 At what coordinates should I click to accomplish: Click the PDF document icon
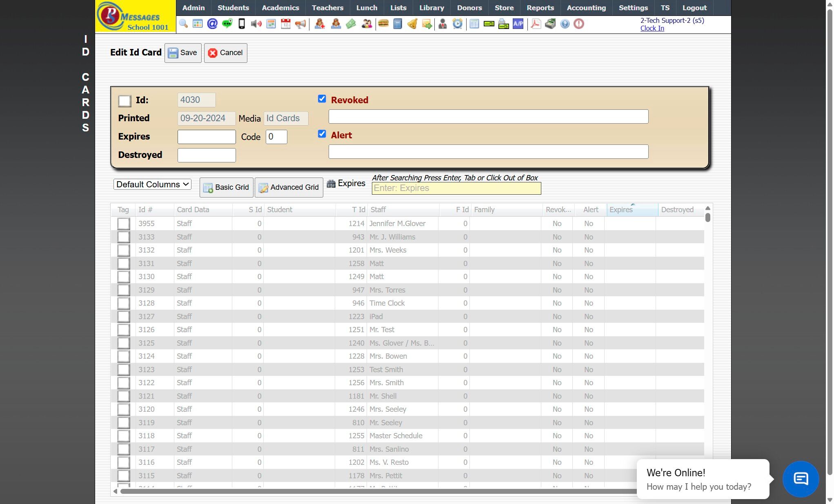[x=536, y=24]
